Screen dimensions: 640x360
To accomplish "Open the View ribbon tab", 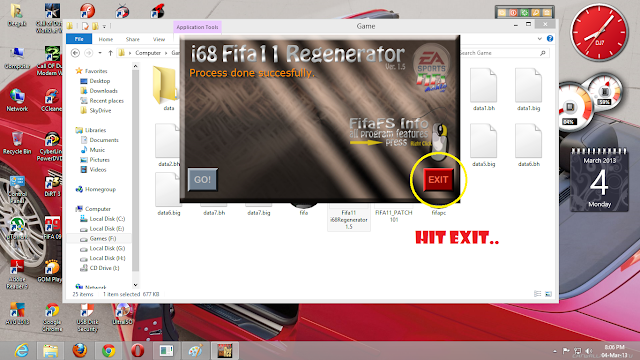I will (x=159, y=39).
